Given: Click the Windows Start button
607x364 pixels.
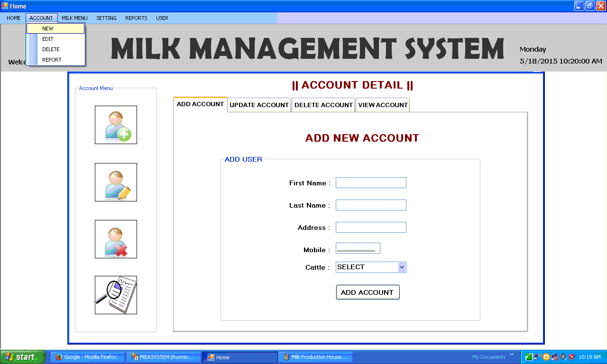Looking at the screenshot, I should pos(22,357).
